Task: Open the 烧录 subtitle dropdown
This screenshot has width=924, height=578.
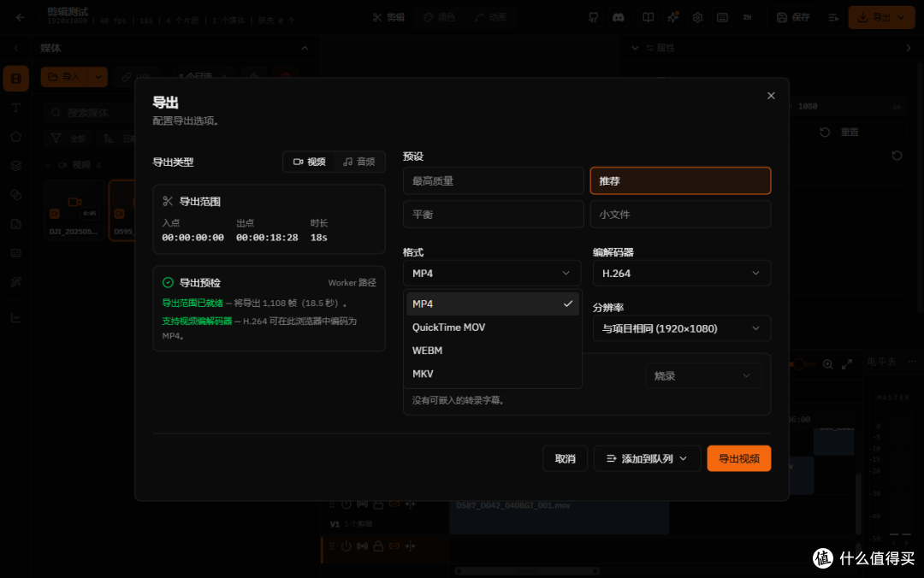Action: (x=702, y=376)
